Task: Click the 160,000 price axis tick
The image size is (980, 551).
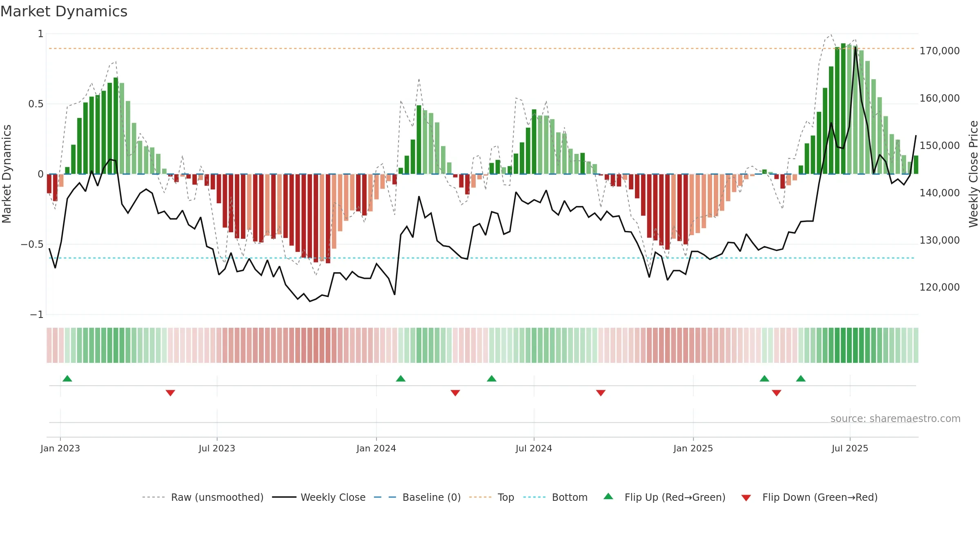Action: point(940,98)
